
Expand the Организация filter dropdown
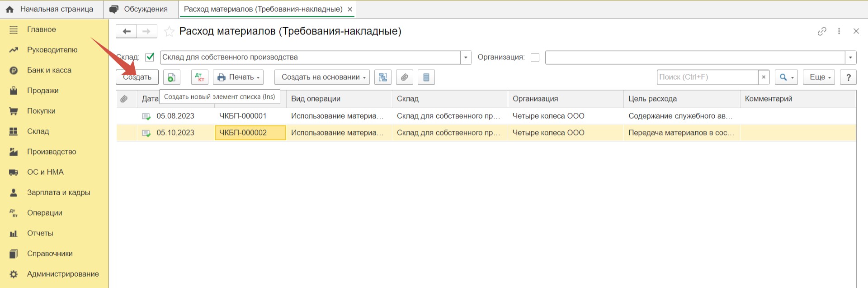tap(851, 58)
